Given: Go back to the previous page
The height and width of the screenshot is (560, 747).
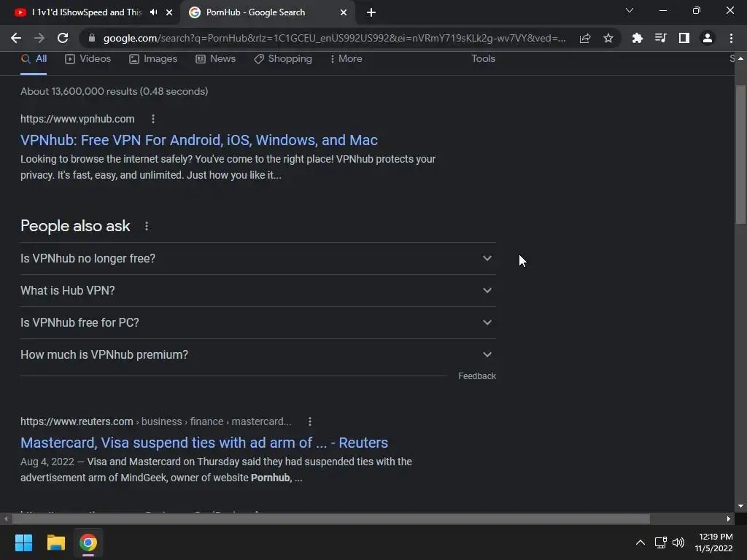Looking at the screenshot, I should pos(16,38).
